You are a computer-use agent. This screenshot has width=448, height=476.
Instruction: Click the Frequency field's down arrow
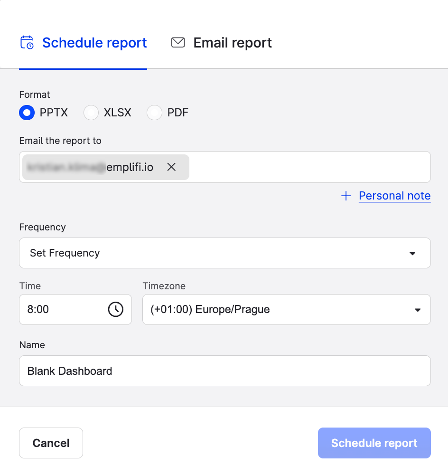412,253
